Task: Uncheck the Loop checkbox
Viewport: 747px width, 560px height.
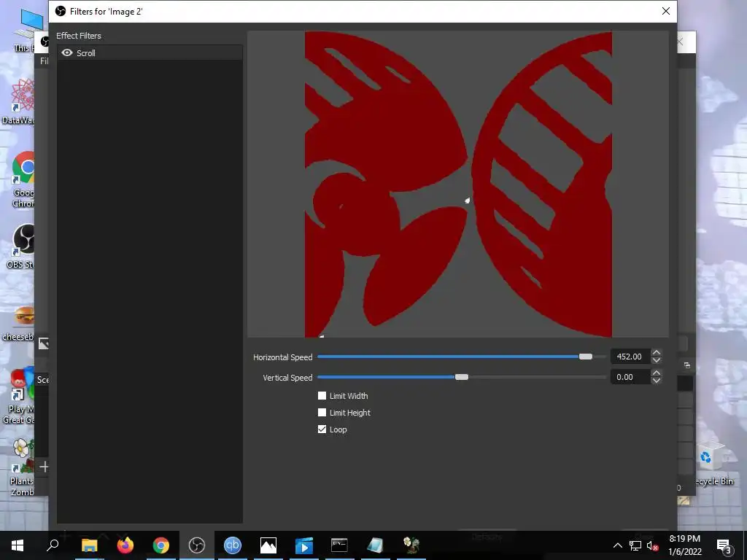Action: (x=322, y=429)
